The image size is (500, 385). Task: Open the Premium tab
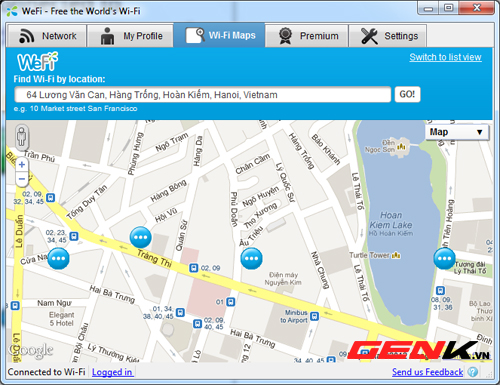pyautogui.click(x=307, y=36)
